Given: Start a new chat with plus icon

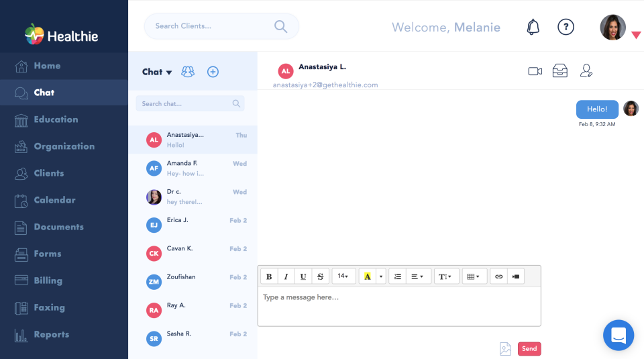Looking at the screenshot, I should (213, 72).
